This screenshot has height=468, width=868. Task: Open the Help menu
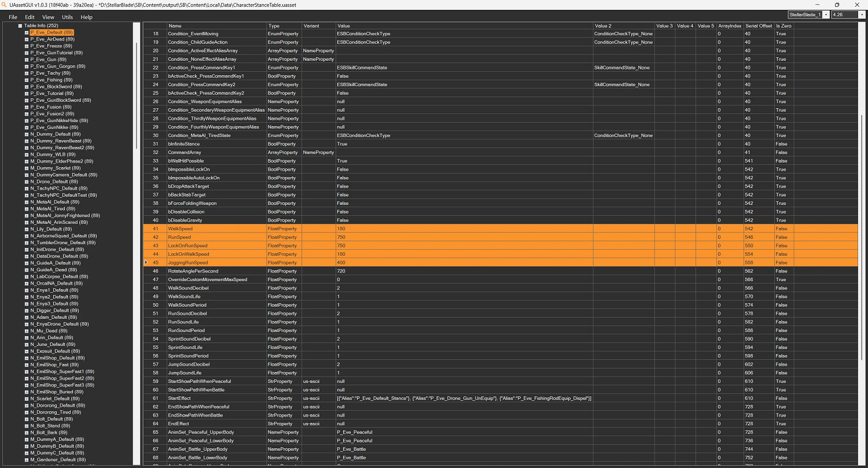[x=86, y=17]
